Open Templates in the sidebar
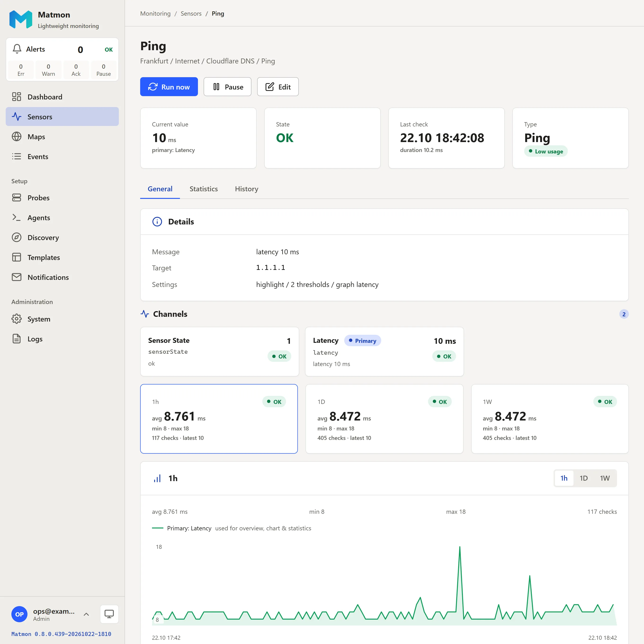The height and width of the screenshot is (644, 644). coord(62,257)
